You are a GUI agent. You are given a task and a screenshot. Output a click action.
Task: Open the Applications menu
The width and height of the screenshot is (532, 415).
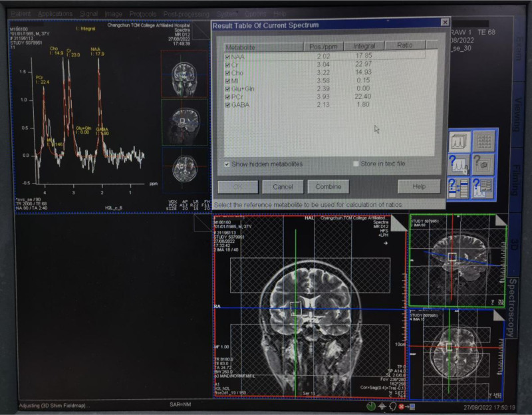click(x=55, y=14)
